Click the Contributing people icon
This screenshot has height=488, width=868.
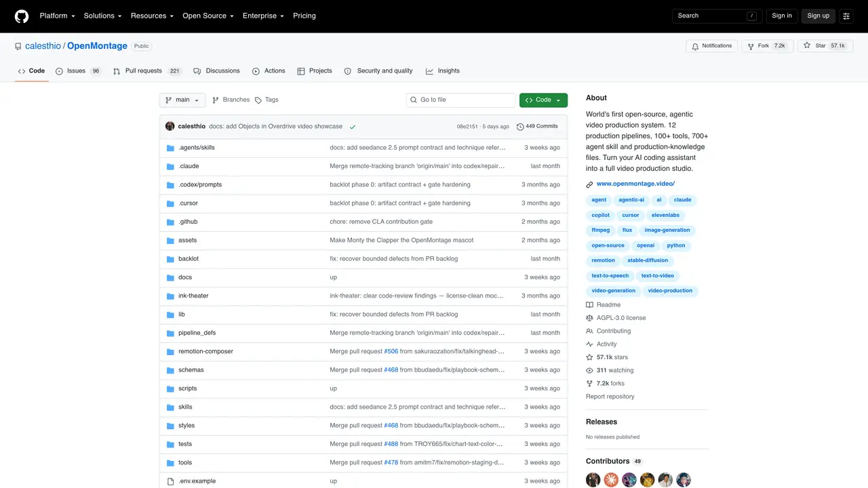(x=590, y=331)
